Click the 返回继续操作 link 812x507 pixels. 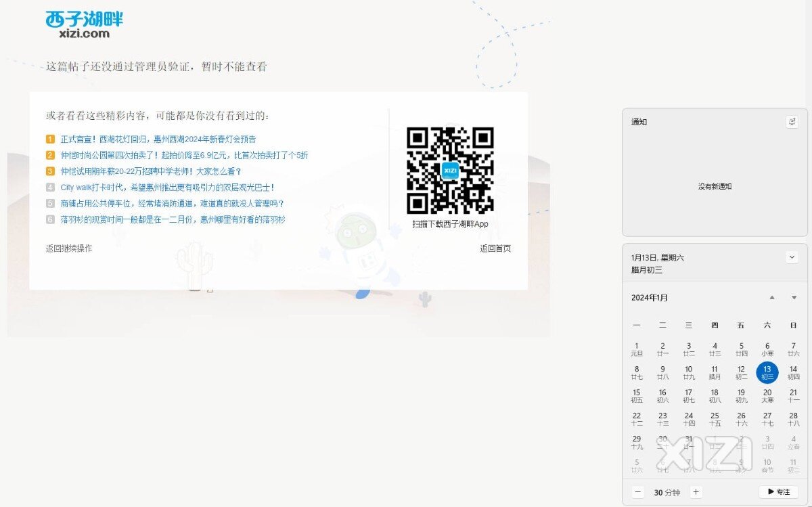click(x=69, y=248)
